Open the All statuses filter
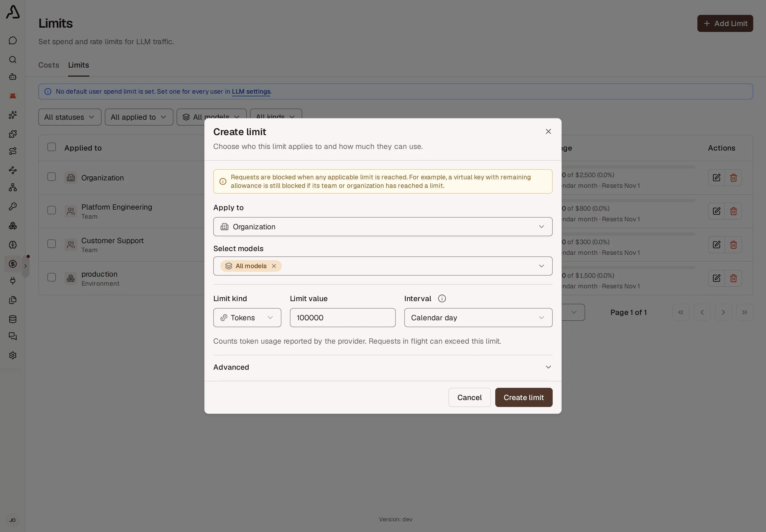 (x=70, y=117)
